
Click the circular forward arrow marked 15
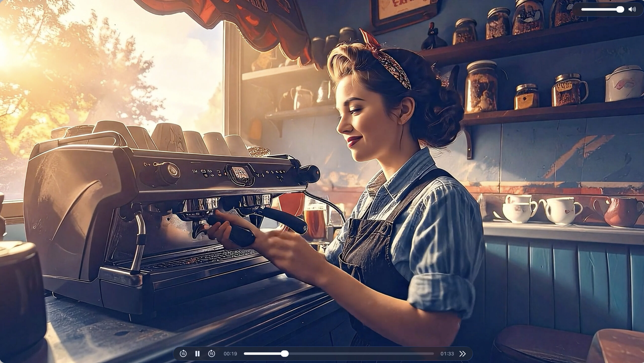click(212, 354)
